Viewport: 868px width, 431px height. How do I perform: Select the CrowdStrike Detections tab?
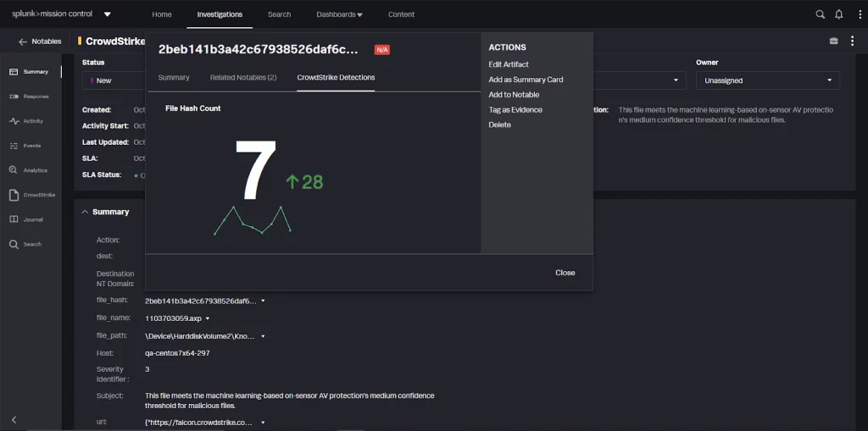point(336,77)
